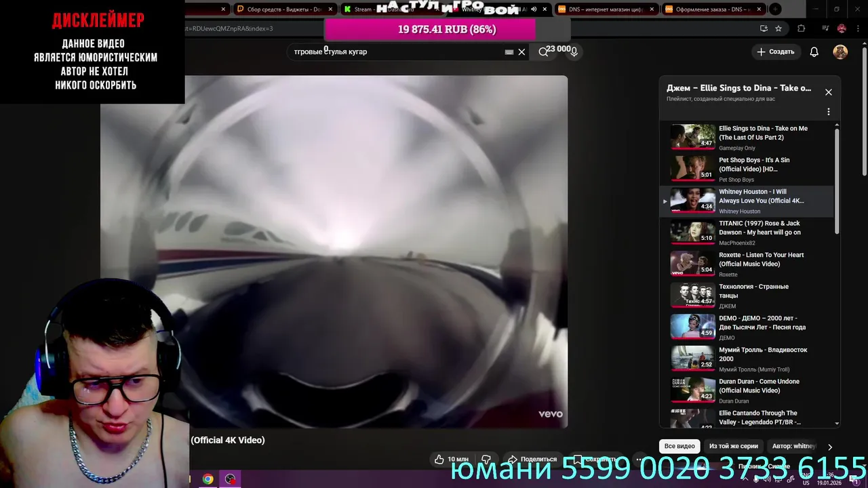
Task: Play Pet Shop Boys - It's A Sin thumbnail
Action: coord(692,168)
